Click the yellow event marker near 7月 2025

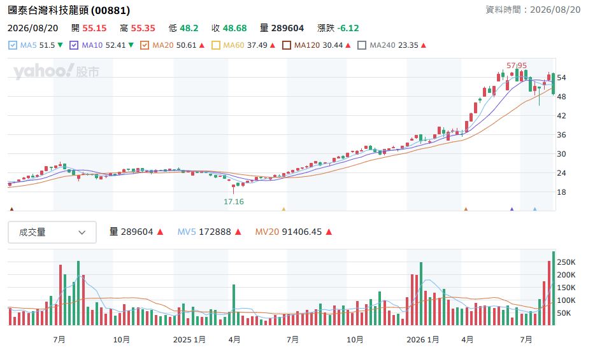click(283, 209)
